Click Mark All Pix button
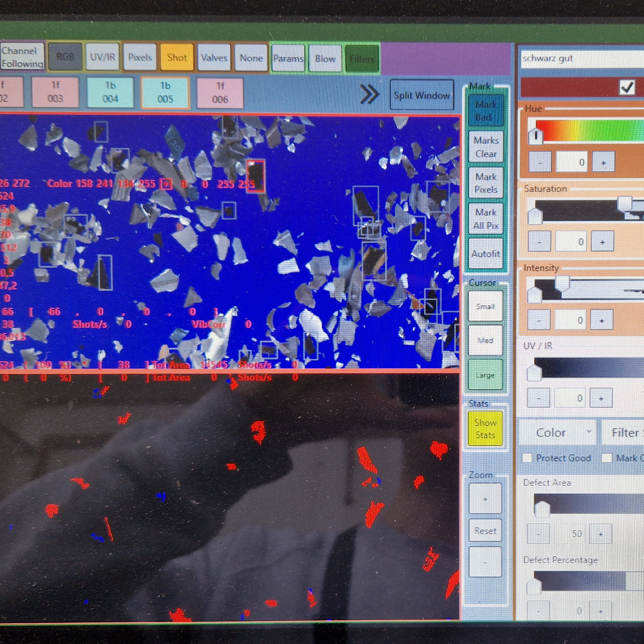 486,219
